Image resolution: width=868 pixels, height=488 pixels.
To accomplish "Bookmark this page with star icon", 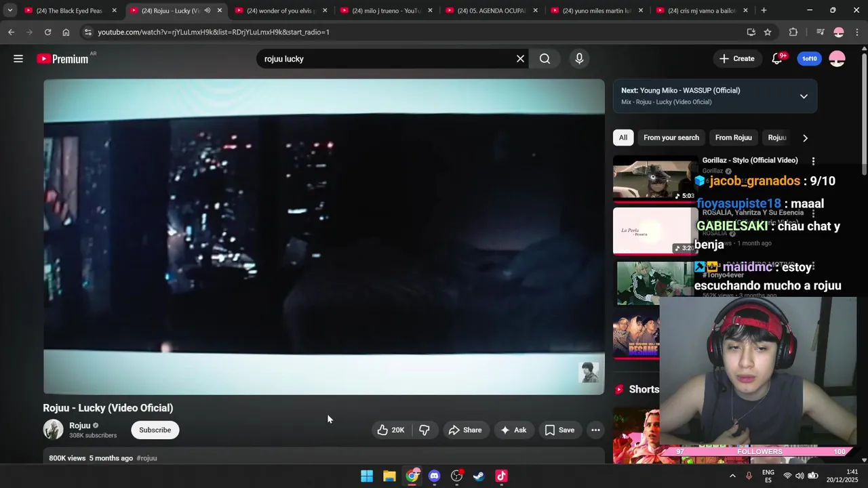I will pyautogui.click(x=768, y=32).
